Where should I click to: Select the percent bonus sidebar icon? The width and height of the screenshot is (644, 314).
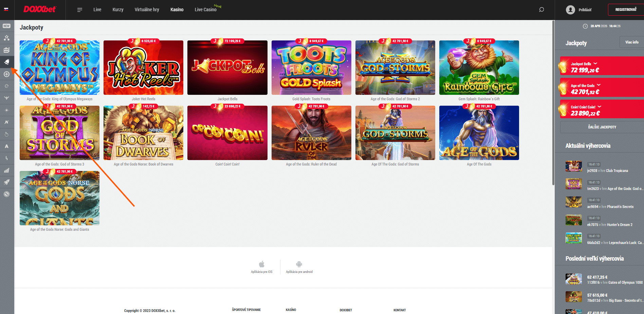tap(6, 194)
